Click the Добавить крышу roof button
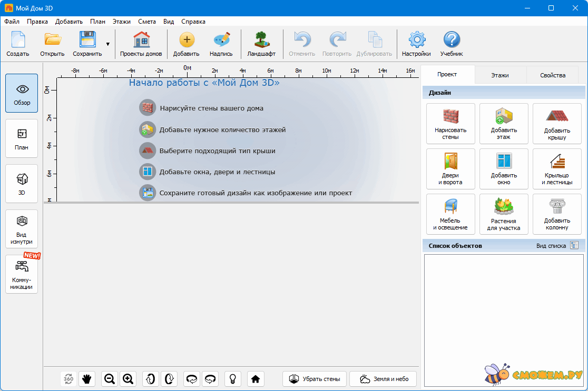The width and height of the screenshot is (588, 391). [x=557, y=124]
